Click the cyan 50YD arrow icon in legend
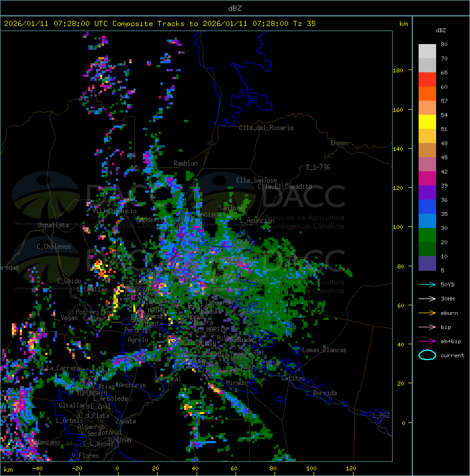The image size is (470, 476). pyautogui.click(x=427, y=285)
